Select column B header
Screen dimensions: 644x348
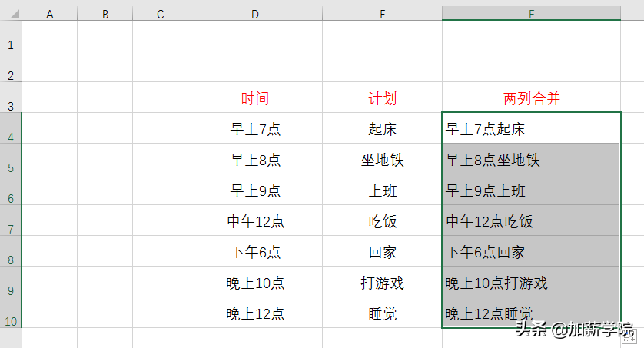[x=105, y=15]
